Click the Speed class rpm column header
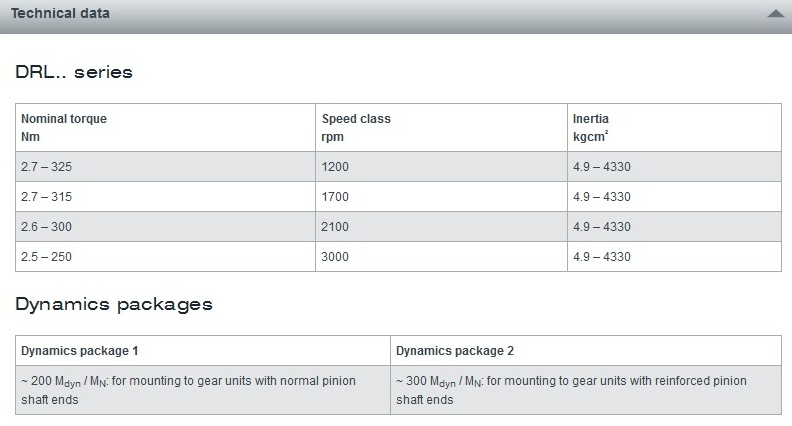This screenshot has width=792, height=426. (441, 128)
